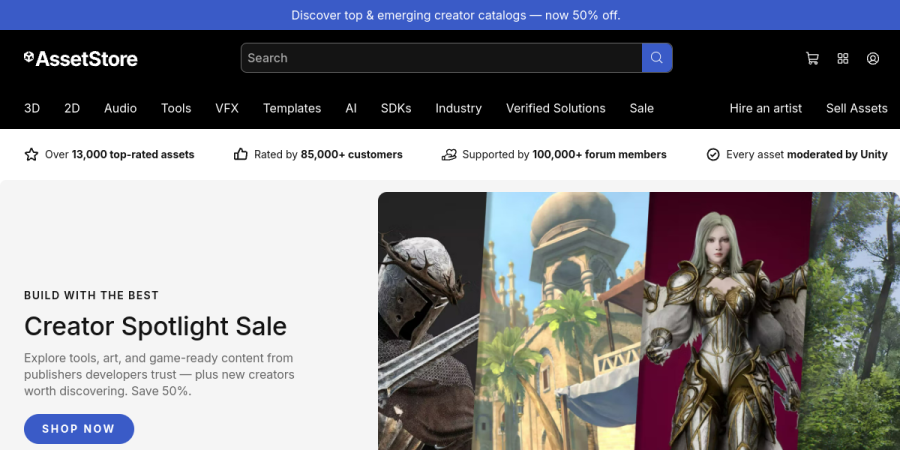
Task: Follow the Hire an artist link
Action: [x=766, y=108]
